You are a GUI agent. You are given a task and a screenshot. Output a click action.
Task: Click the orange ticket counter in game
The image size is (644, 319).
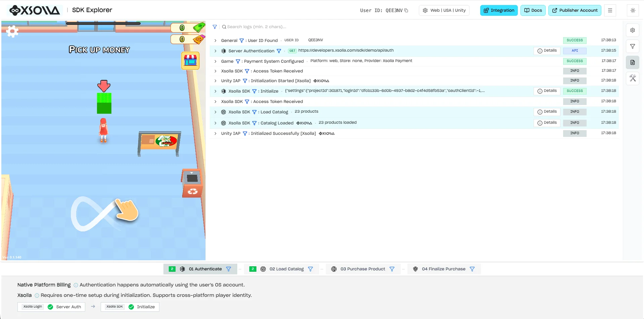188,39
